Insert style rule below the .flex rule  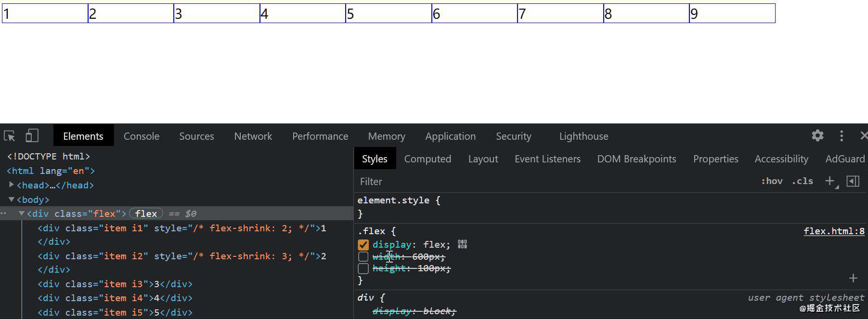(853, 278)
